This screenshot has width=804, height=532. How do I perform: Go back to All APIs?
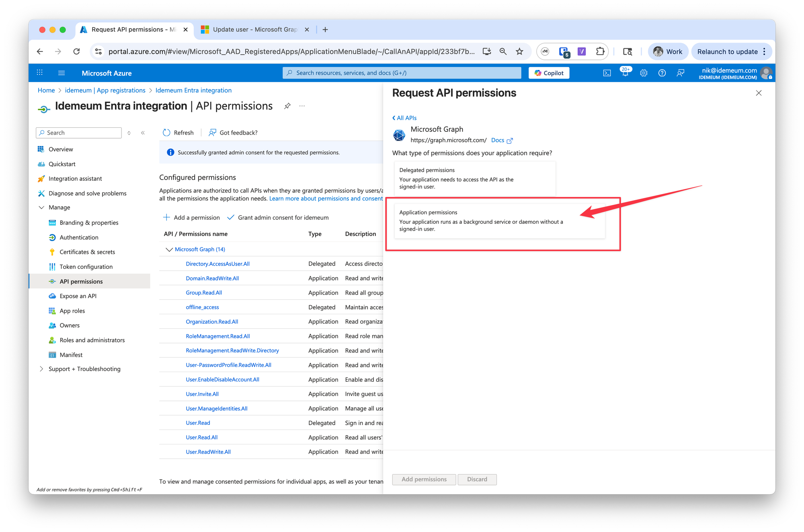click(x=404, y=118)
